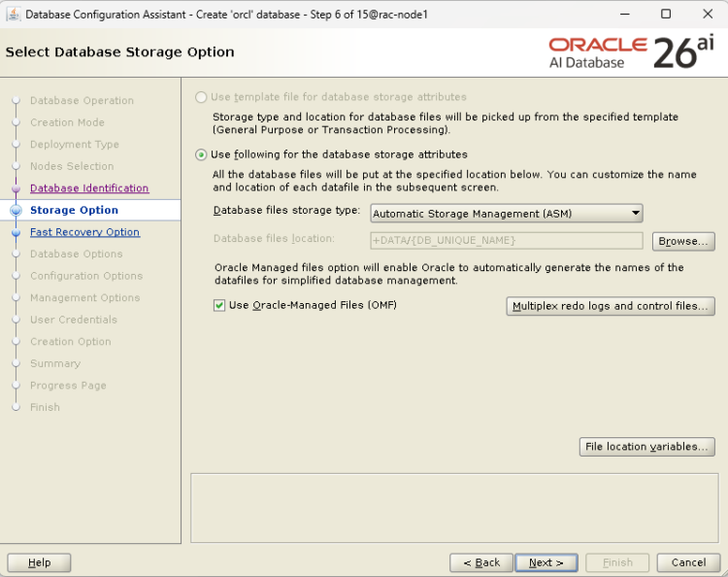728x577 pixels.
Task: Go back with the < Back button
Action: click(481, 562)
